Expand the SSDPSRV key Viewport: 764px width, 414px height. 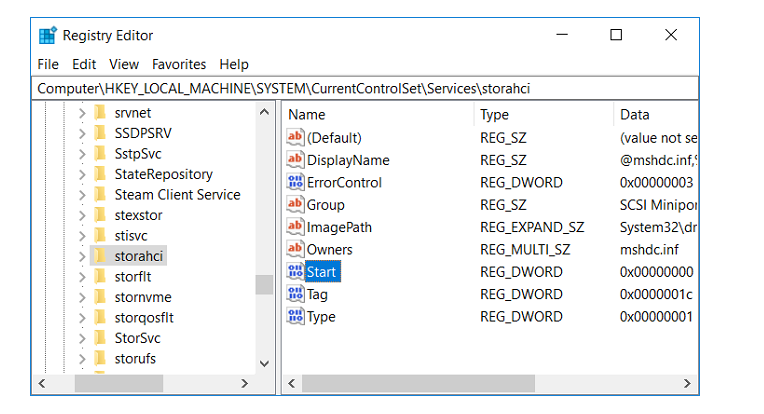82,133
